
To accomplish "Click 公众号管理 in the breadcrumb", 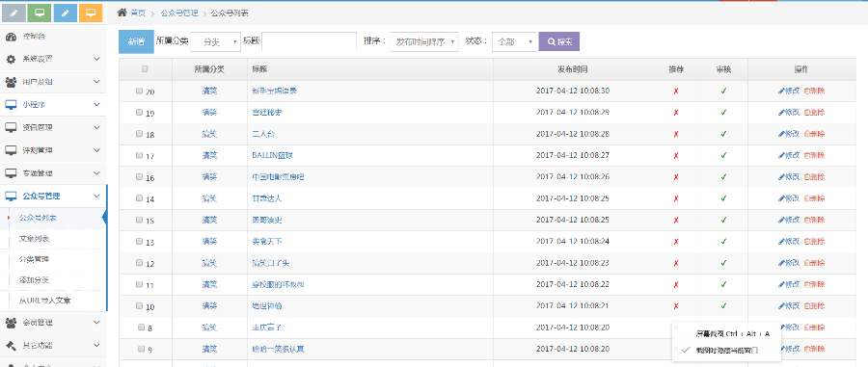I will 179,13.
